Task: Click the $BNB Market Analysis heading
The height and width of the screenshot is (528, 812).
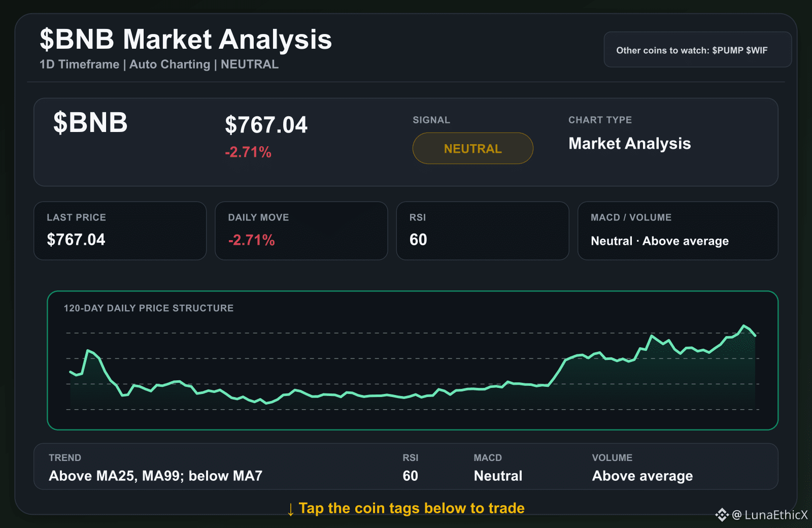Action: click(186, 39)
